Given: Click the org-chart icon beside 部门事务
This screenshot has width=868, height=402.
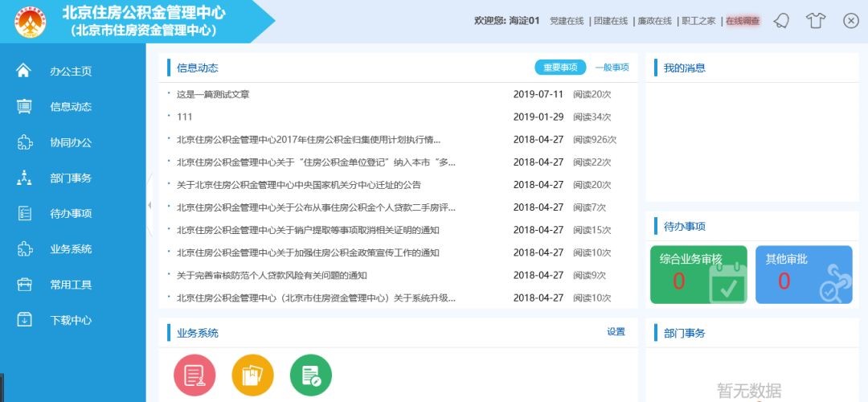Looking at the screenshot, I should pyautogui.click(x=24, y=178).
